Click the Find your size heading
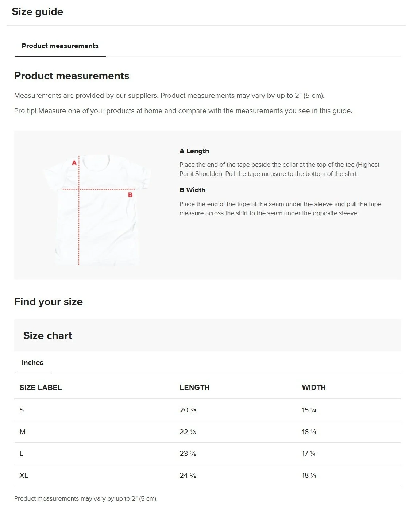The width and height of the screenshot is (413, 532). pos(49,302)
